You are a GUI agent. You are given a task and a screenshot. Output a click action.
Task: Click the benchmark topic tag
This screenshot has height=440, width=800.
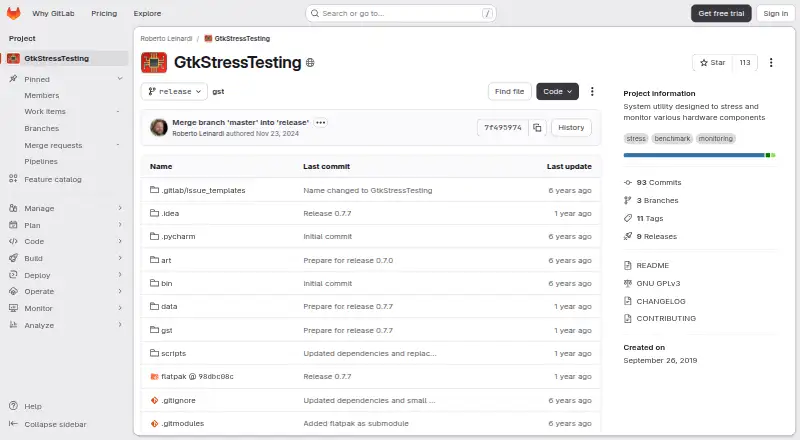pos(672,138)
